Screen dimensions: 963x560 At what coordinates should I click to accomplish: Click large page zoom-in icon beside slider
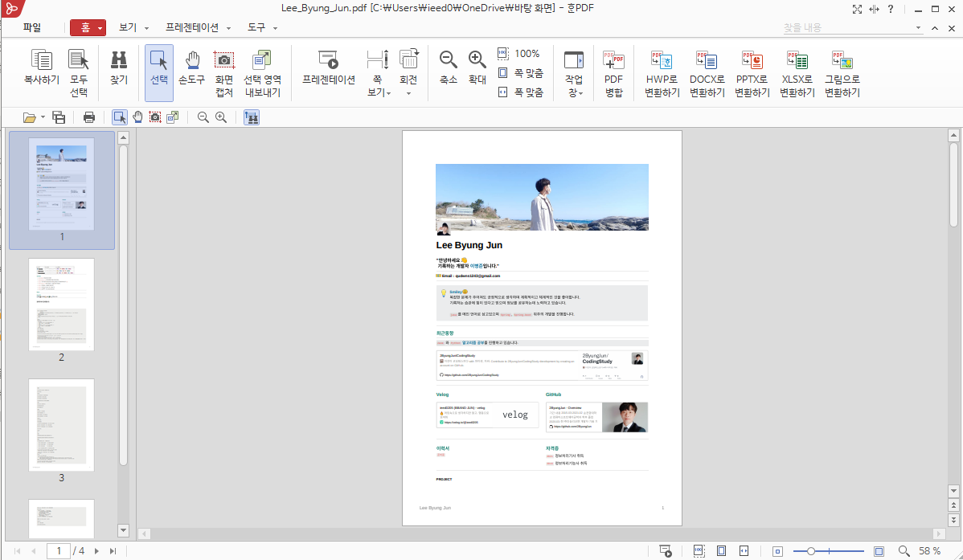click(879, 551)
